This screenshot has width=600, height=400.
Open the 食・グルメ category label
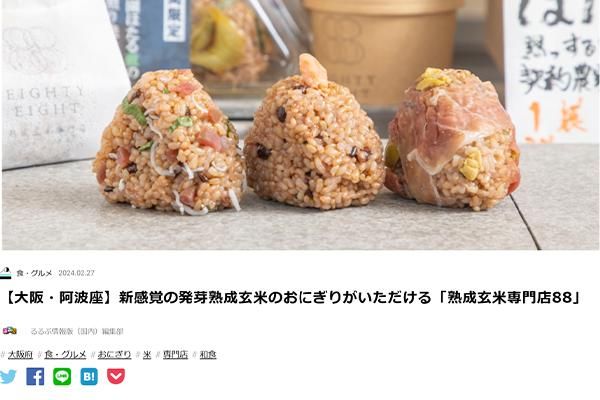[34, 273]
